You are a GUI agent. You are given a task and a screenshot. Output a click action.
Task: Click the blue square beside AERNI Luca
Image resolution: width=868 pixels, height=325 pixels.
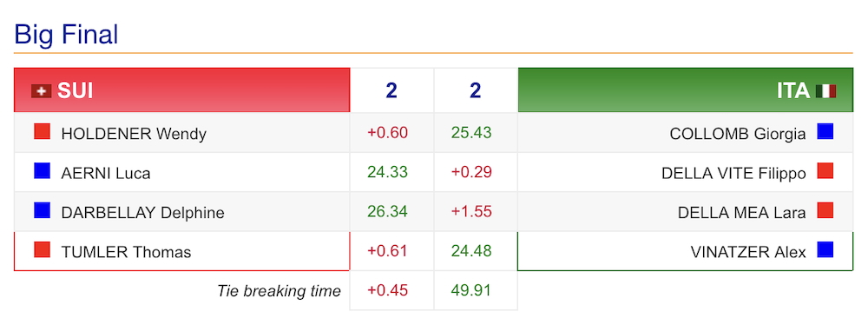[42, 171]
